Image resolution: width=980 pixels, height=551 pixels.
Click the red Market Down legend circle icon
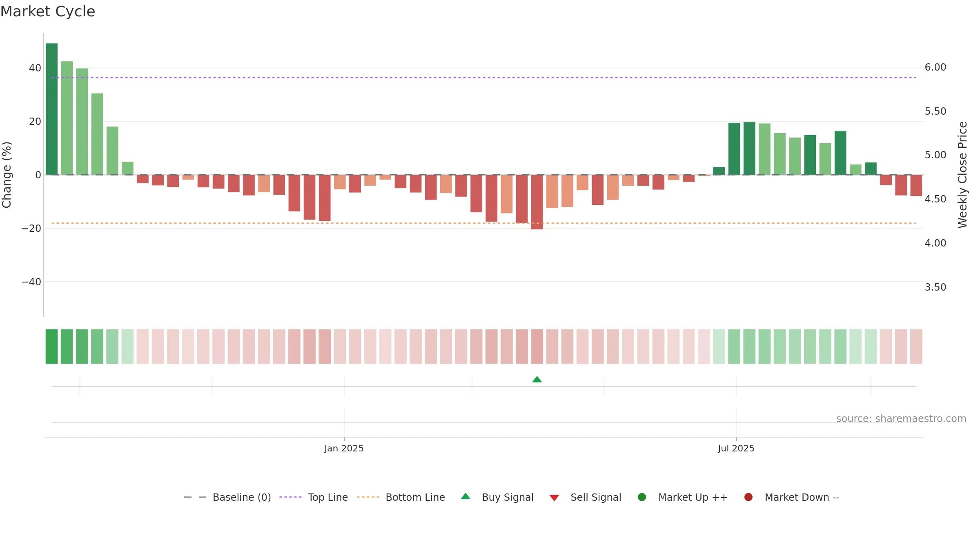pos(748,497)
